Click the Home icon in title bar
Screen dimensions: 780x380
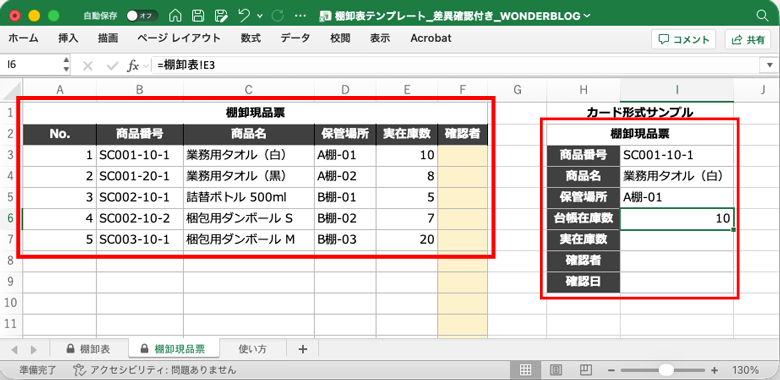pyautogui.click(x=175, y=15)
